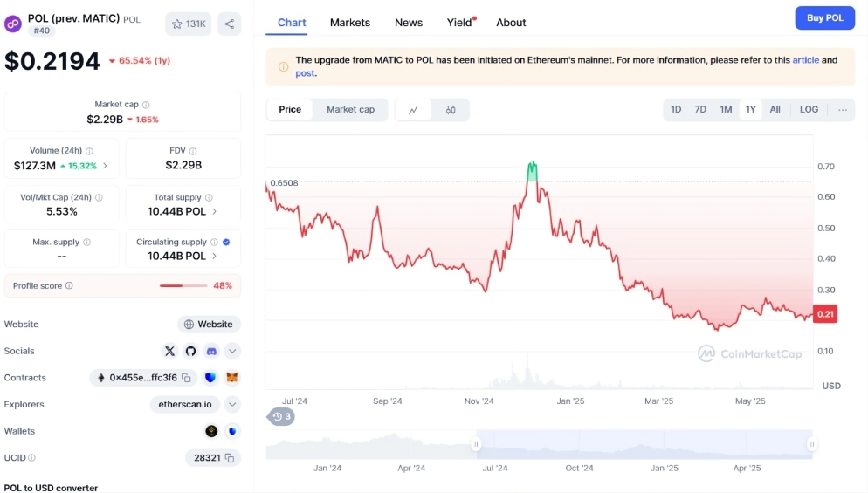Open the Yield tab
Image resolution: width=868 pixels, height=493 pixels.
(x=460, y=23)
